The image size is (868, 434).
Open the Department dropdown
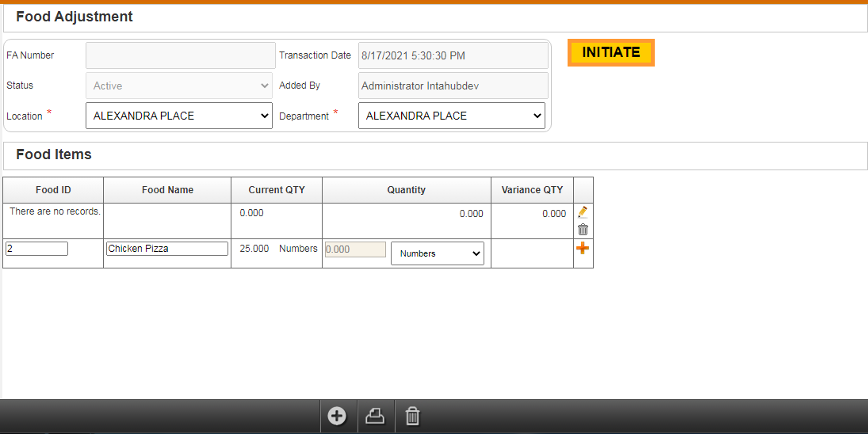(x=452, y=116)
